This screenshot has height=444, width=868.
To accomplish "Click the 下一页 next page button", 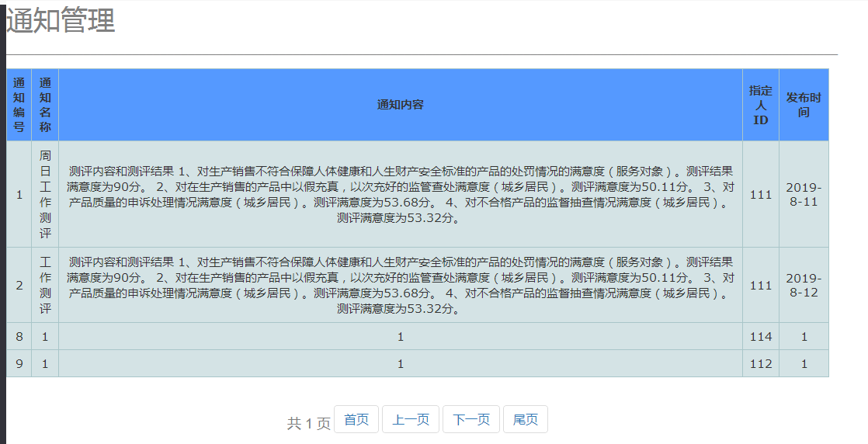I will 471,419.
